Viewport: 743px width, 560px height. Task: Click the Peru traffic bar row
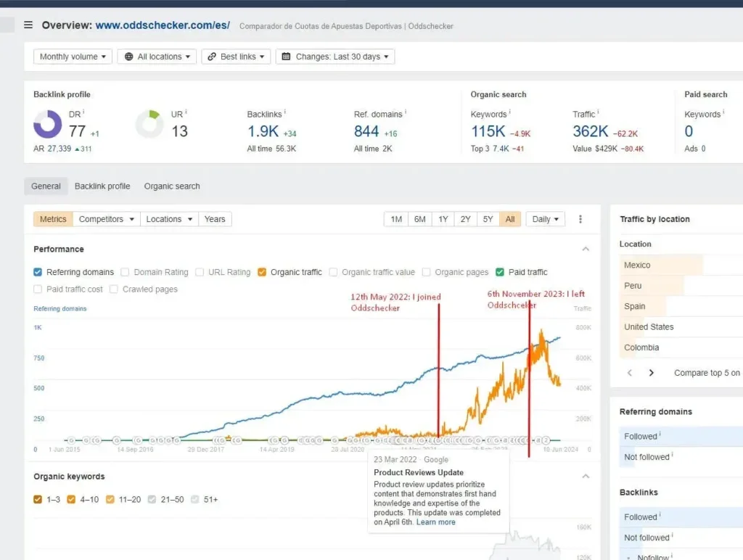(x=681, y=286)
